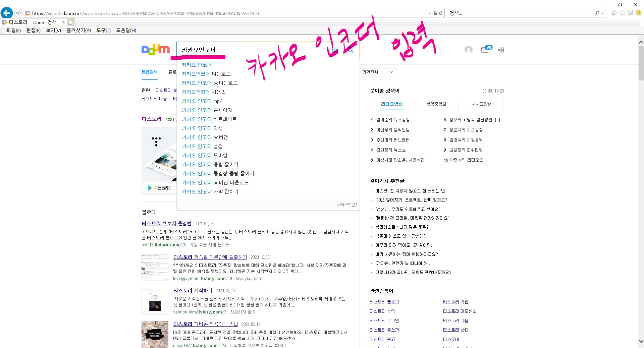
Task: Open the Daum services grid icon
Action: (501, 50)
